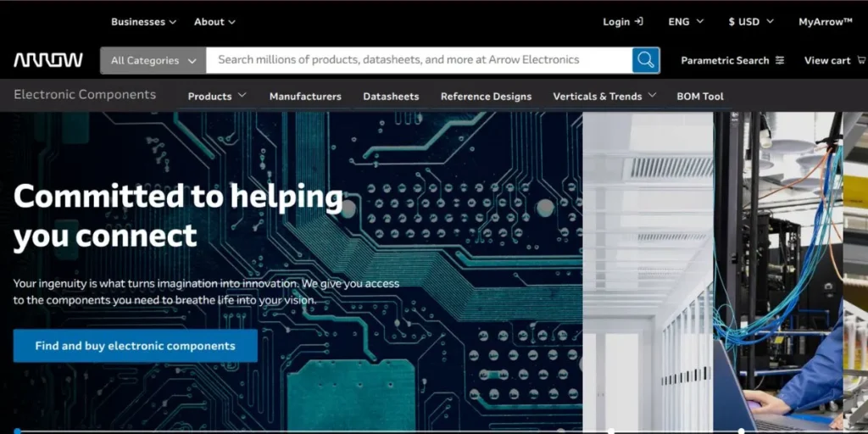Image resolution: width=868 pixels, height=434 pixels.
Task: Open the ENG language selector
Action: [686, 22]
